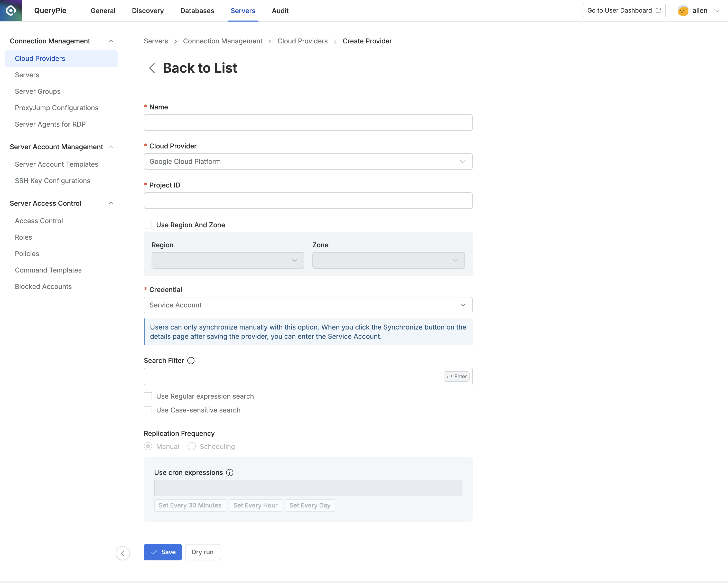Viewport: 728px width, 583px height.
Task: Click the Save button
Action: 163,552
